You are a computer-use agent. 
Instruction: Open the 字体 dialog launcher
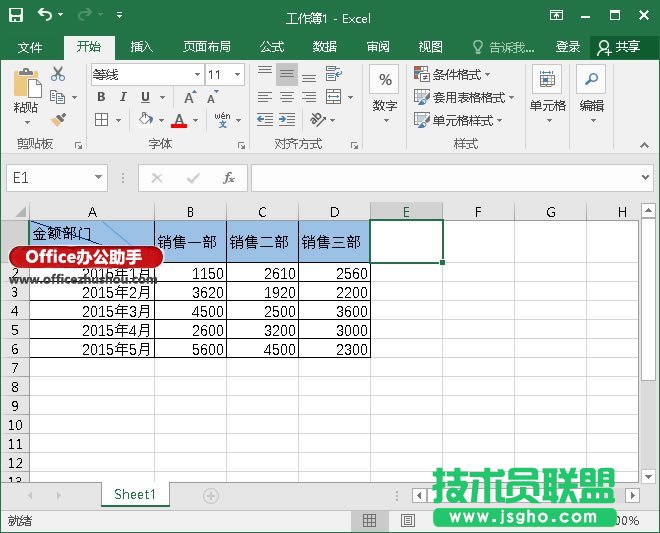(241, 146)
